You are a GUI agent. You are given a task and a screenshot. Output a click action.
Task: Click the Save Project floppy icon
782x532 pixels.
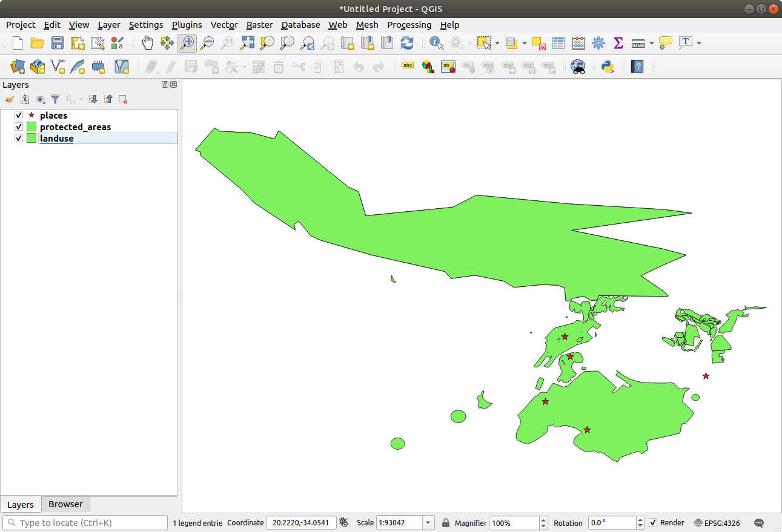tap(58, 43)
